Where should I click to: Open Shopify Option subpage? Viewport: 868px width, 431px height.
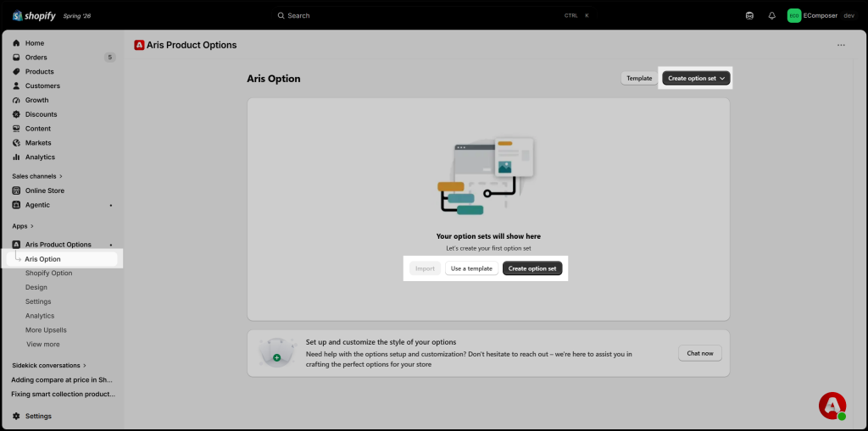point(48,274)
